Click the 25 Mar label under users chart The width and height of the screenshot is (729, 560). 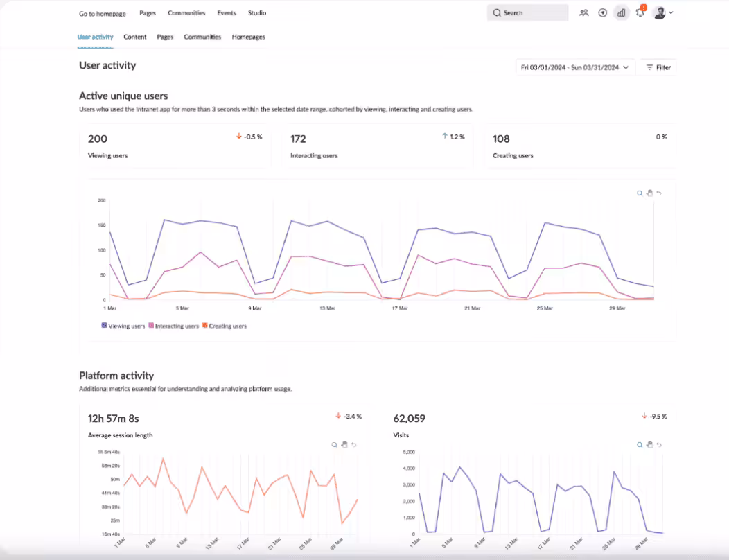(x=545, y=308)
